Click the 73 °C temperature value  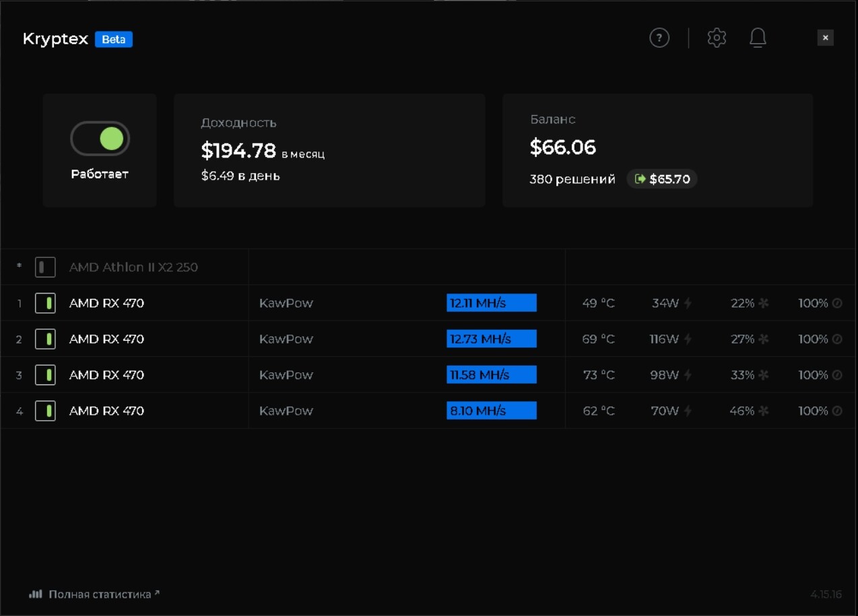599,375
